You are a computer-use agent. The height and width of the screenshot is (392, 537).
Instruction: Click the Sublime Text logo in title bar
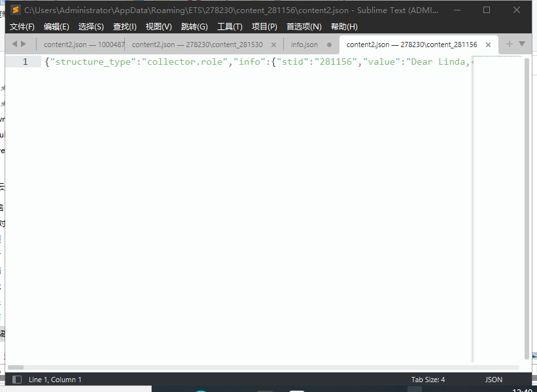click(16, 10)
